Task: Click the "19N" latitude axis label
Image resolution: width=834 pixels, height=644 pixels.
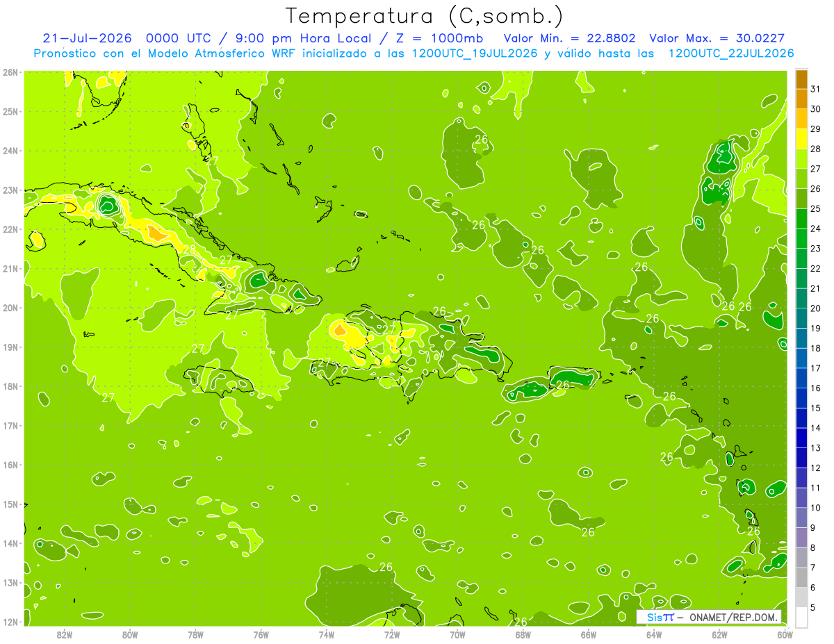Action: click(x=11, y=347)
